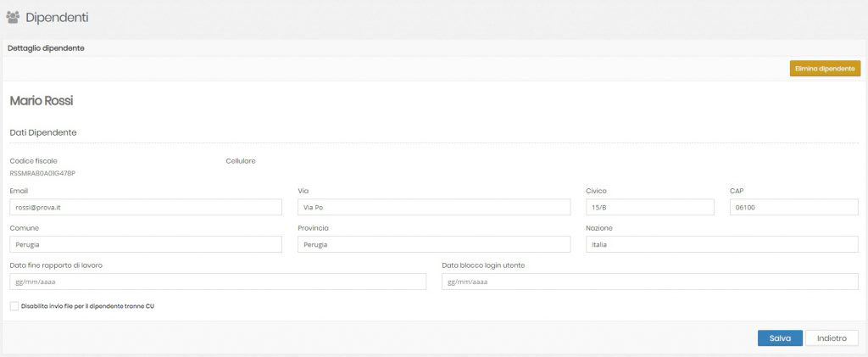The height and width of the screenshot is (357, 868).
Task: Click the Via input containing Via Po
Action: click(x=434, y=208)
